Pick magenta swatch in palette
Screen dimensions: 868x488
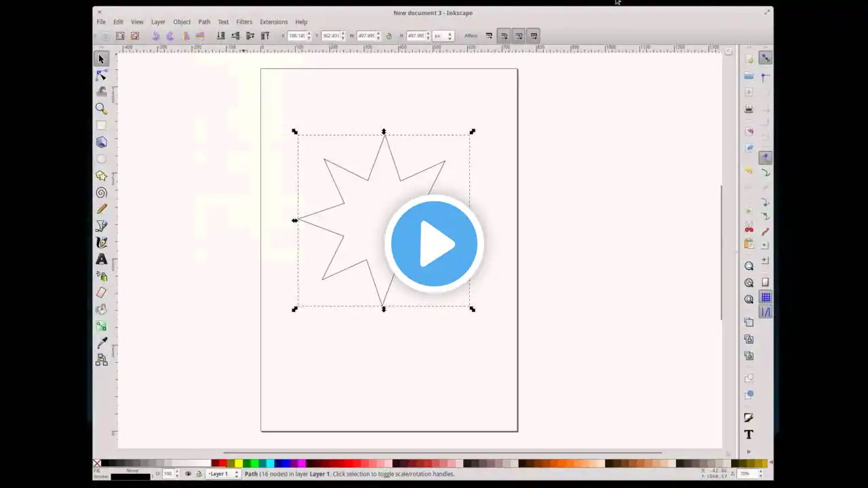point(302,464)
